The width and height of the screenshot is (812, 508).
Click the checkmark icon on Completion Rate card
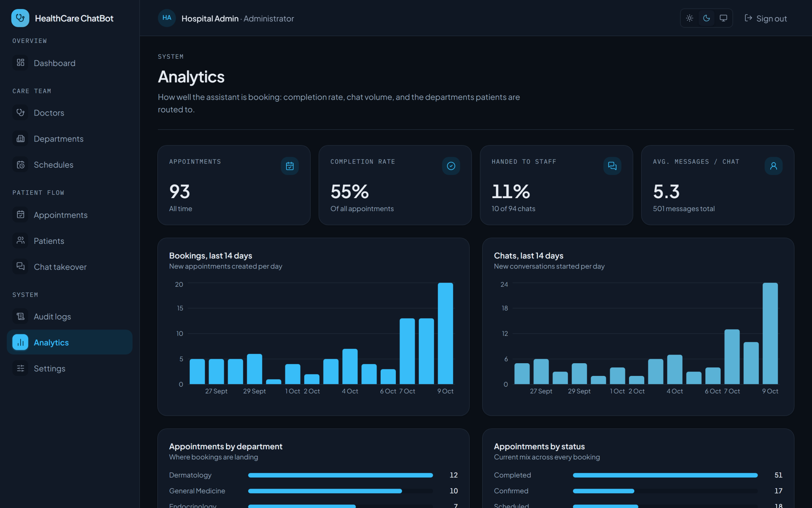point(451,166)
